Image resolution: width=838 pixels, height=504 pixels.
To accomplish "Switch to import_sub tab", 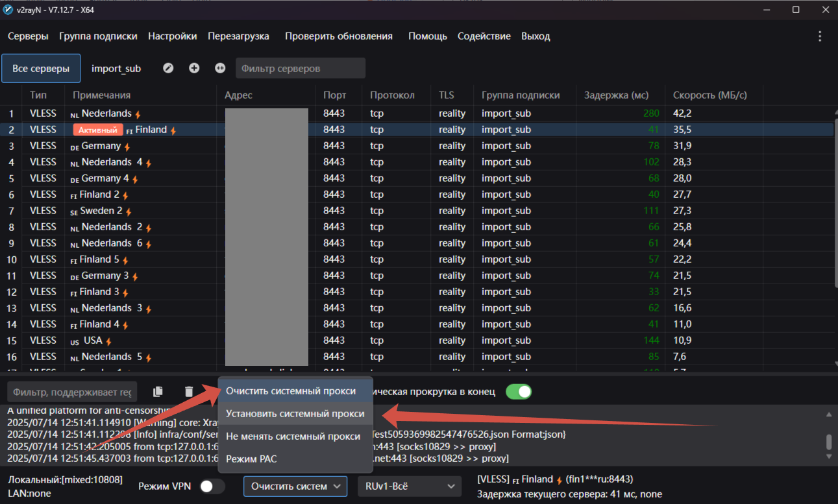I will pos(116,68).
